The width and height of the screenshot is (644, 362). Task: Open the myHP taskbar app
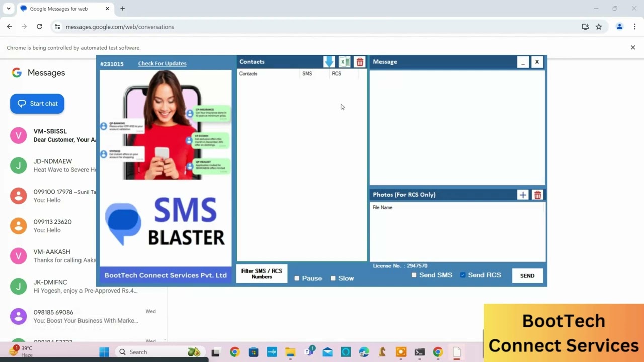(272, 352)
